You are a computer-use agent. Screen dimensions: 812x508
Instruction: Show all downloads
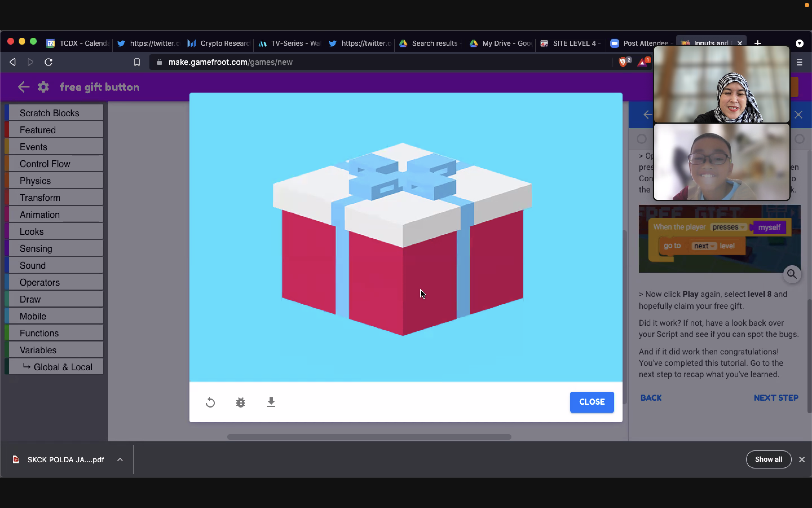pos(768,459)
